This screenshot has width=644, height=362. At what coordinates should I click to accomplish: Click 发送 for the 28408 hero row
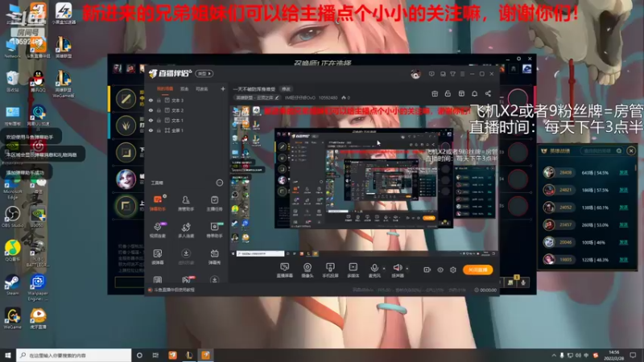click(623, 173)
